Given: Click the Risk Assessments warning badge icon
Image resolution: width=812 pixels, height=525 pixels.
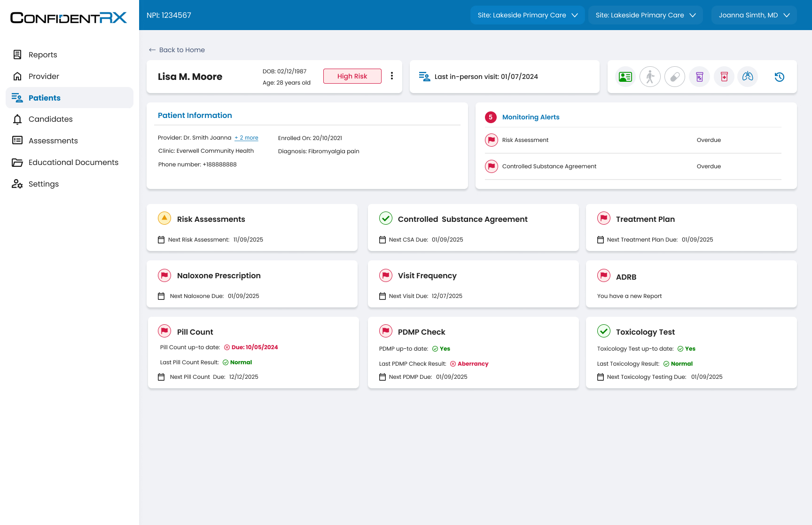Looking at the screenshot, I should point(164,218).
